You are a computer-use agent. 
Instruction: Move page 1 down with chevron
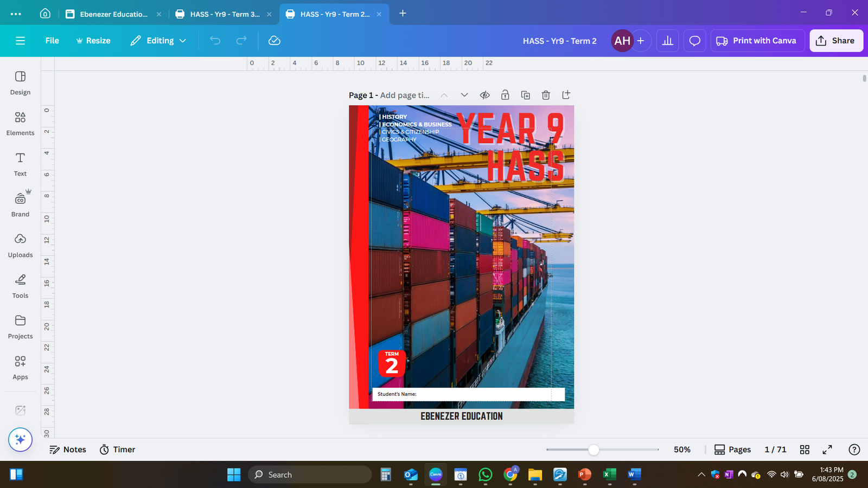[464, 95]
